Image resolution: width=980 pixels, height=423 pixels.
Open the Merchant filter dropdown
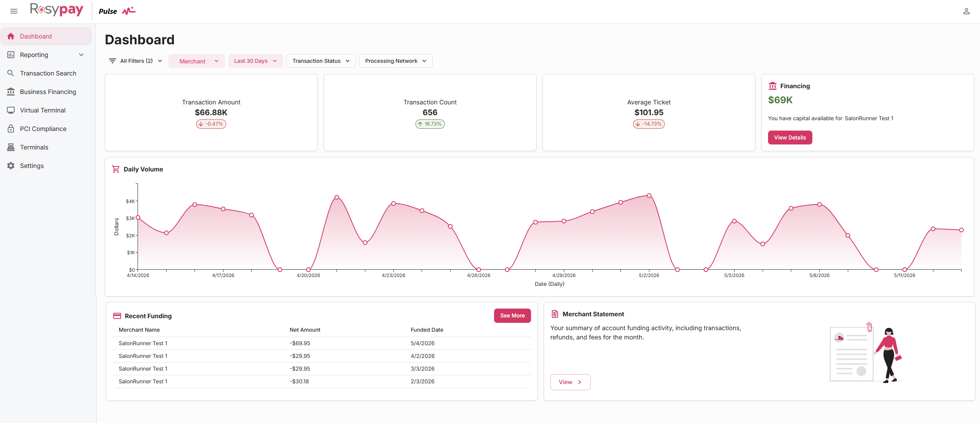197,61
